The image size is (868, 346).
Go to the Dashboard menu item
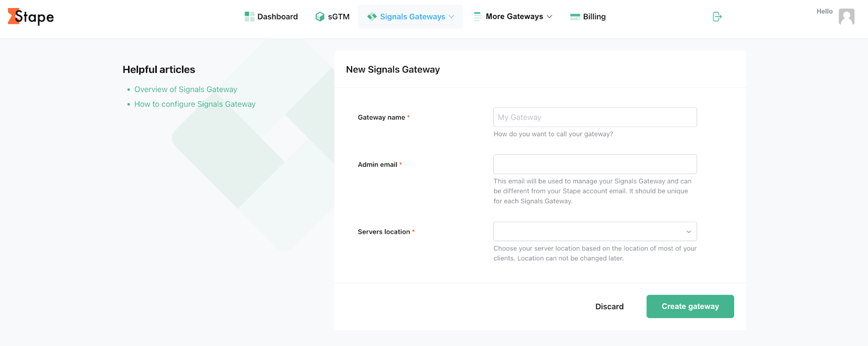coord(271,17)
